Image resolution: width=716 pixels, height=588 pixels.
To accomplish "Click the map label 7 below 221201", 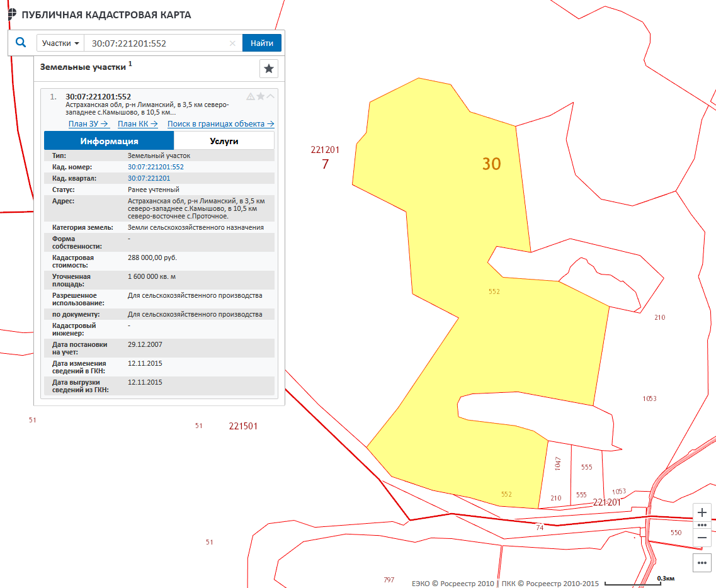I will point(325,164).
